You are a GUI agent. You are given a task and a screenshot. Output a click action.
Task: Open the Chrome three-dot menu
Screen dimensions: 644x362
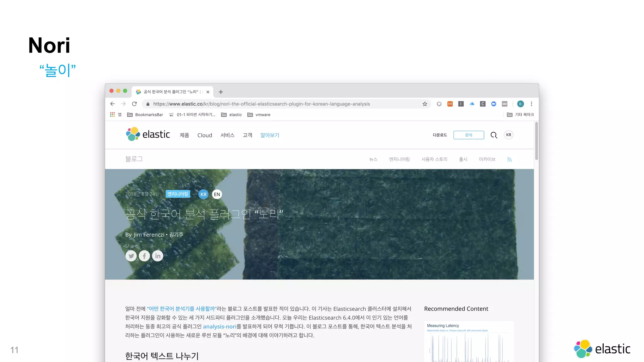click(531, 104)
